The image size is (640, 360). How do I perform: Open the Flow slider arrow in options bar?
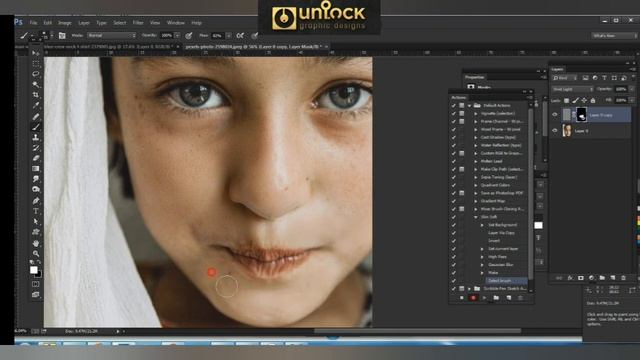pos(229,36)
